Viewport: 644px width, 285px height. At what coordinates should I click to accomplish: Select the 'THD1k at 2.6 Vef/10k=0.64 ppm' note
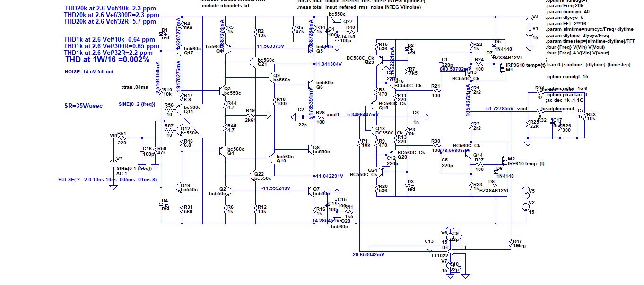109,39
